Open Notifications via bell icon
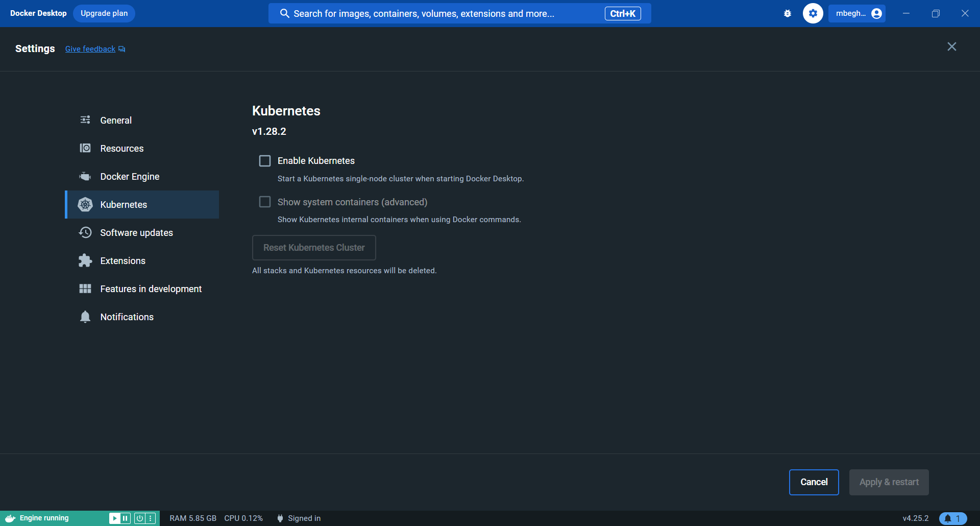 click(x=85, y=317)
